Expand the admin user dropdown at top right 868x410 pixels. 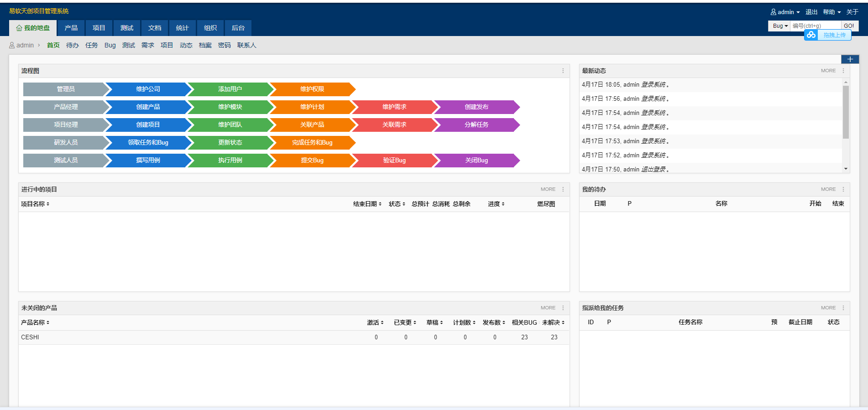(785, 12)
